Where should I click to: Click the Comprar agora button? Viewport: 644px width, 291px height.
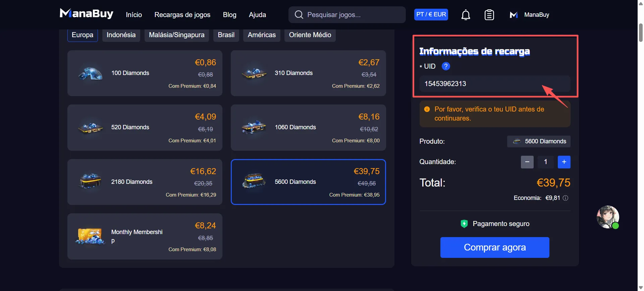(x=495, y=247)
